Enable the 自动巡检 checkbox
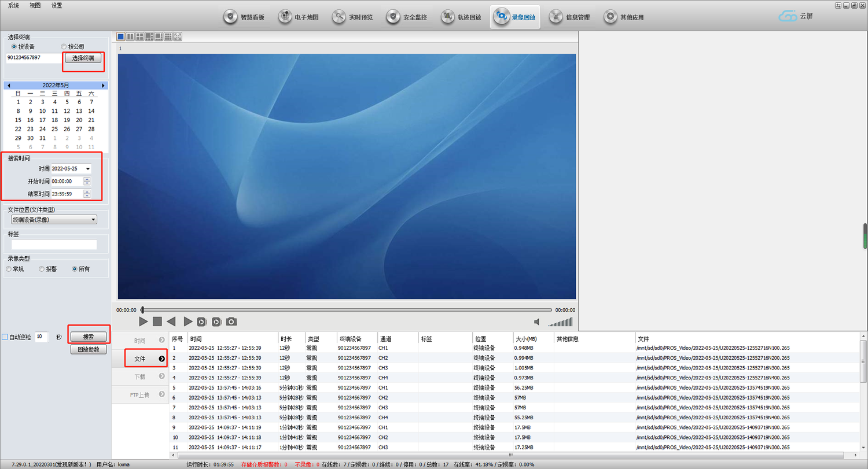Image resolution: width=868 pixels, height=469 pixels. click(5, 337)
